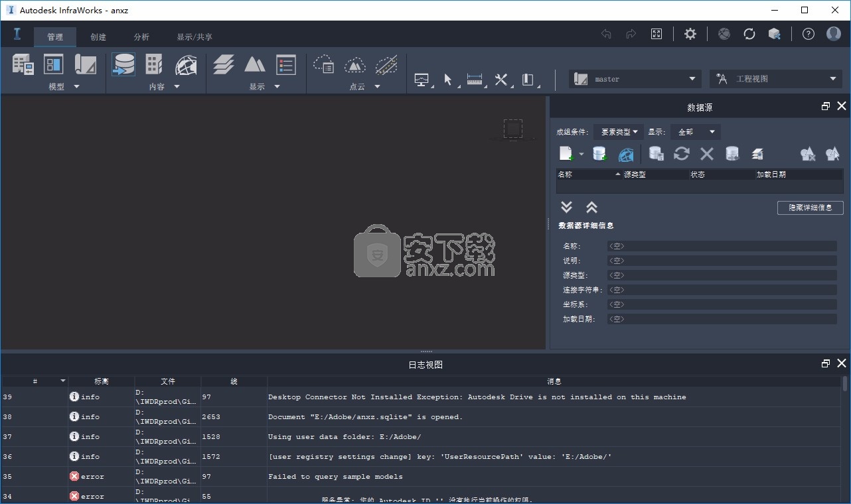Open the Model Explorer building icon
Screen dimensions: 851x504
(23, 64)
